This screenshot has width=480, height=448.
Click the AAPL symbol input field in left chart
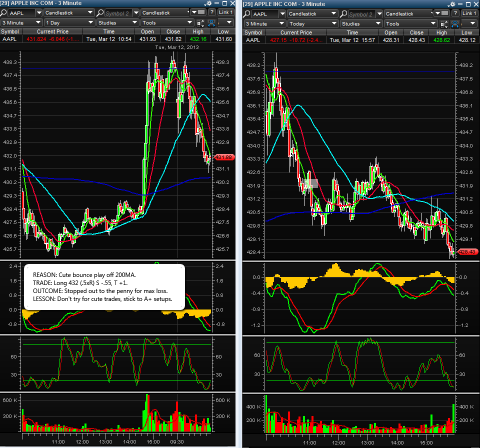[x=21, y=13]
